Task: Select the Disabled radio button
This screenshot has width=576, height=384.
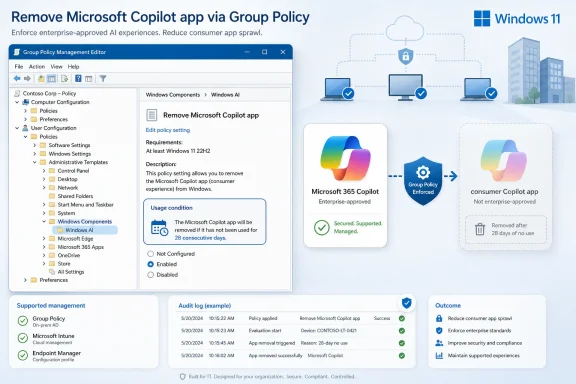Action: pyautogui.click(x=150, y=274)
